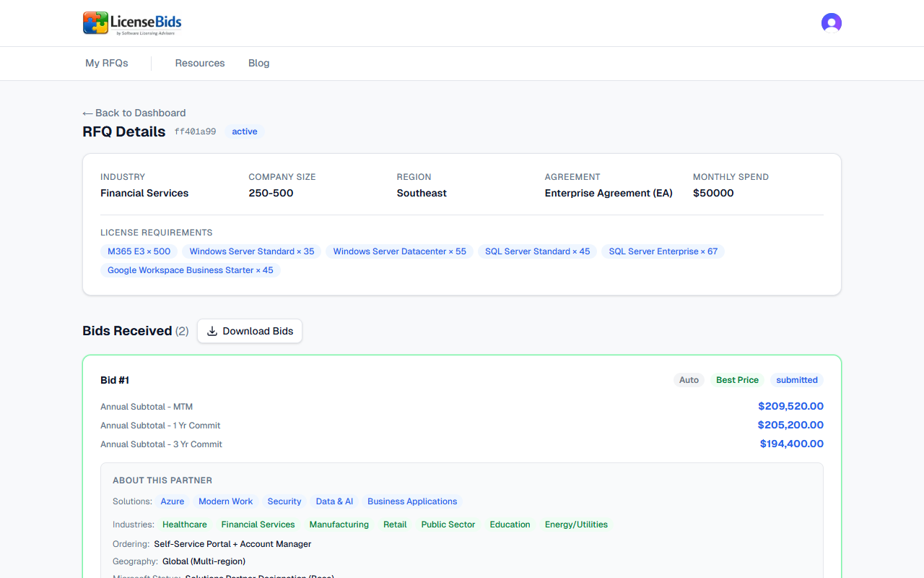This screenshot has height=578, width=924.
Task: Click the Energy/Utilities industry tag
Action: [x=576, y=525]
